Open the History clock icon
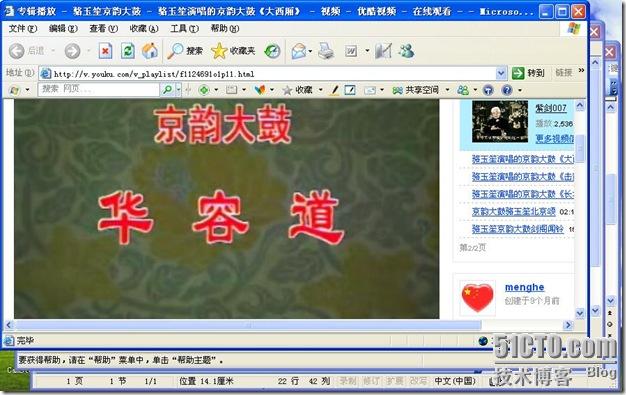This screenshot has height=395, width=626. pyautogui.click(x=272, y=51)
